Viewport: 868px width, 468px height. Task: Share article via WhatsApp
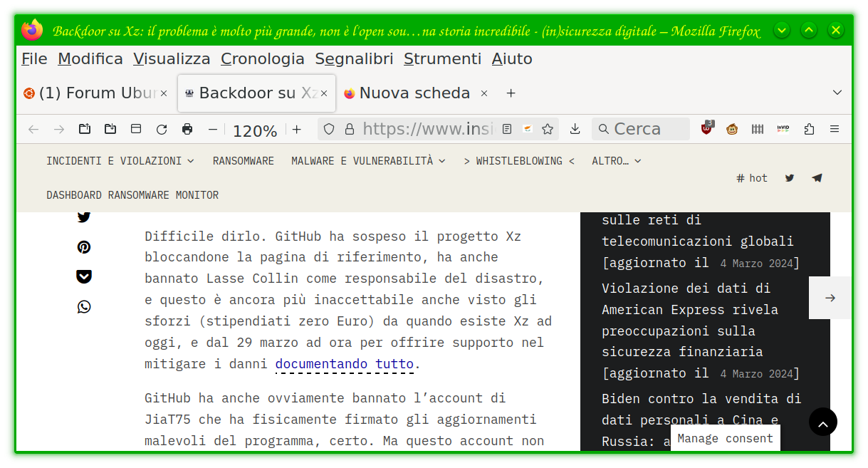click(84, 307)
